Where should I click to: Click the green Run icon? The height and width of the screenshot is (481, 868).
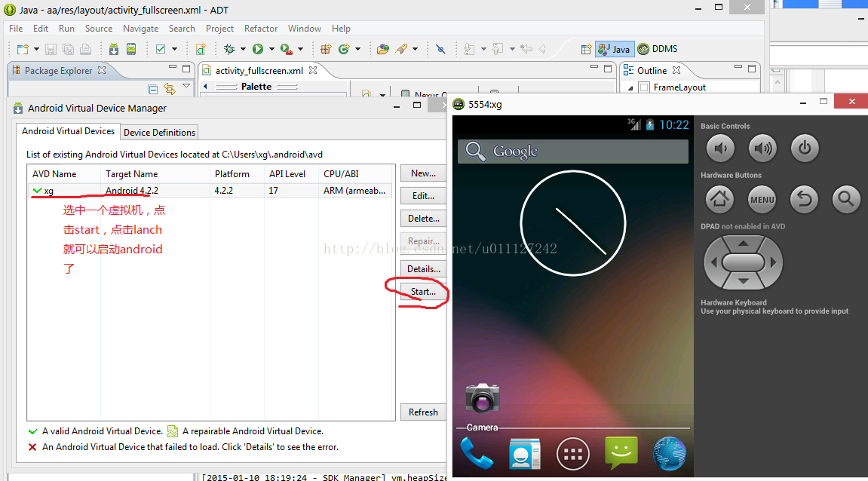258,49
